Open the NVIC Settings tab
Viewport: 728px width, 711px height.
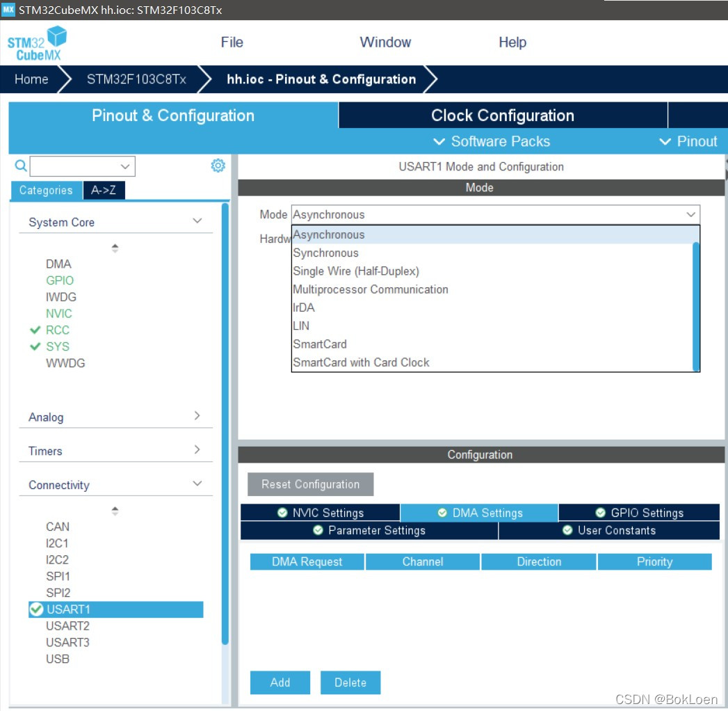click(321, 513)
